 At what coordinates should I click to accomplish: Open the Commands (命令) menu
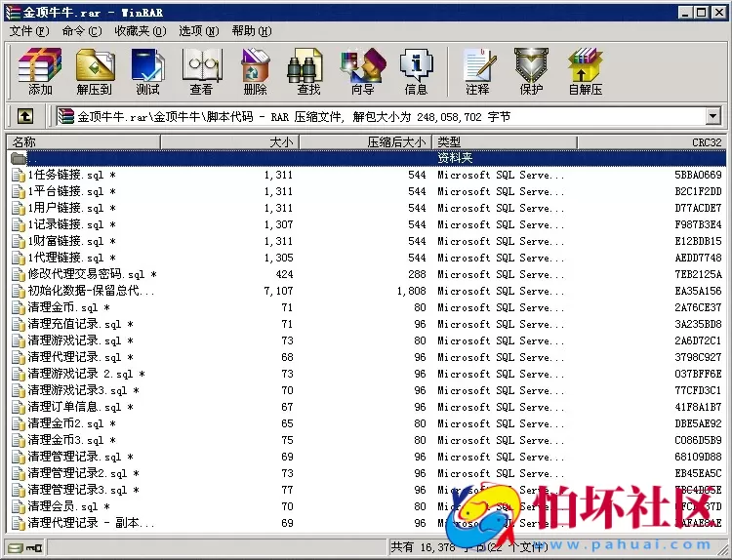coord(82,31)
